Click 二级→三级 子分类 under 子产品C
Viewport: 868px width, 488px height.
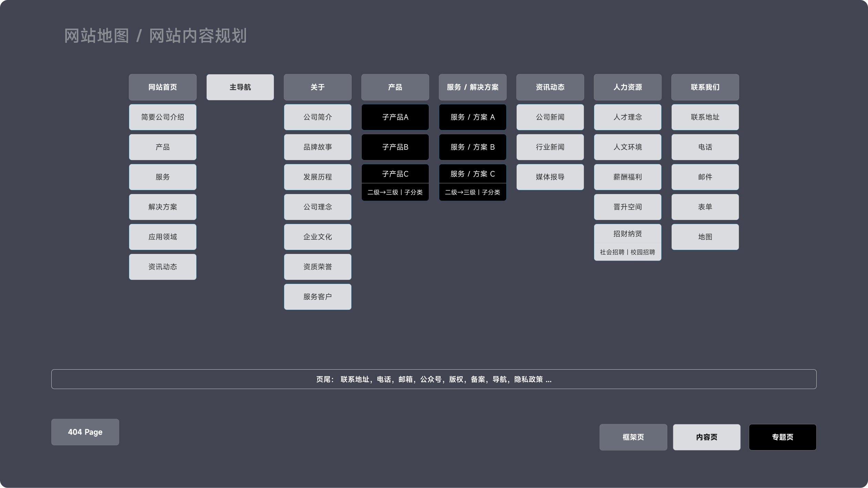[395, 192]
